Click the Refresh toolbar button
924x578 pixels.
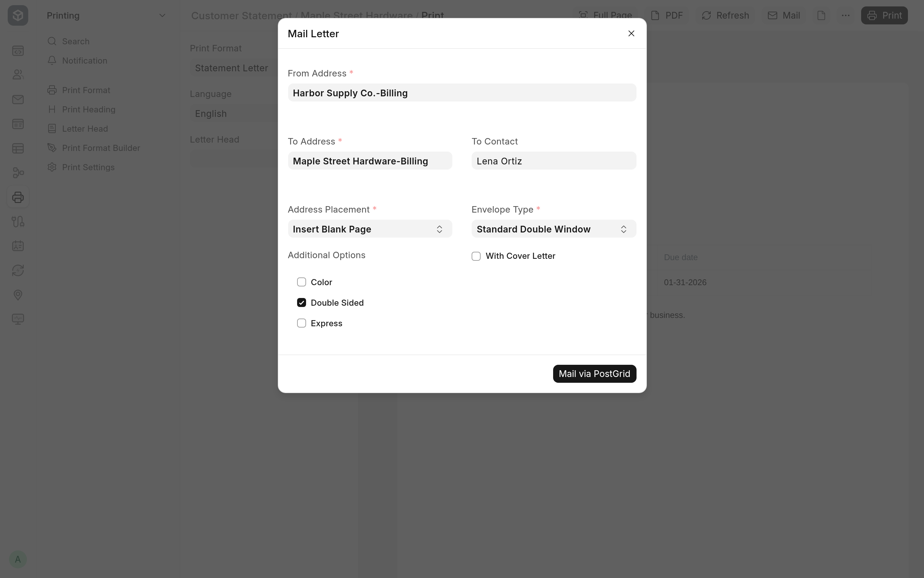point(725,16)
